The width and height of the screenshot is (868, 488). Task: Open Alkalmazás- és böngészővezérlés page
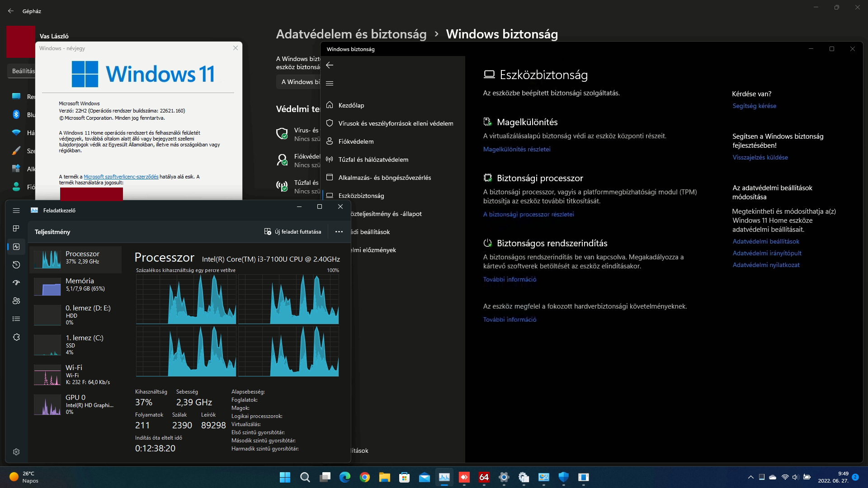tap(384, 178)
